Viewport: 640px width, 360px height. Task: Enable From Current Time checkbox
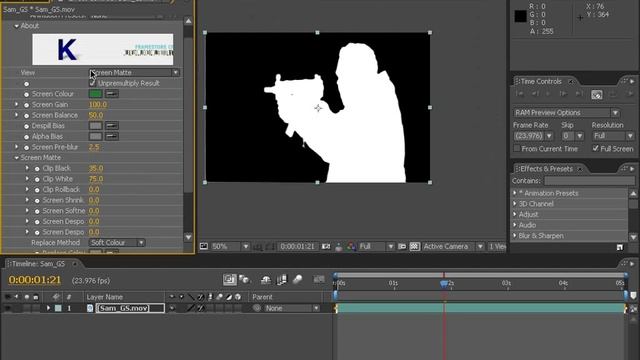[x=517, y=149]
